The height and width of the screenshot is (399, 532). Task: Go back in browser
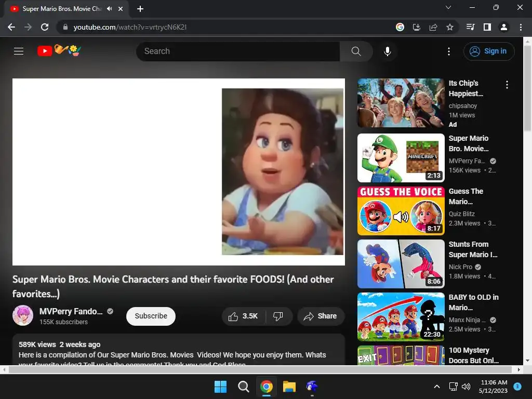(11, 27)
